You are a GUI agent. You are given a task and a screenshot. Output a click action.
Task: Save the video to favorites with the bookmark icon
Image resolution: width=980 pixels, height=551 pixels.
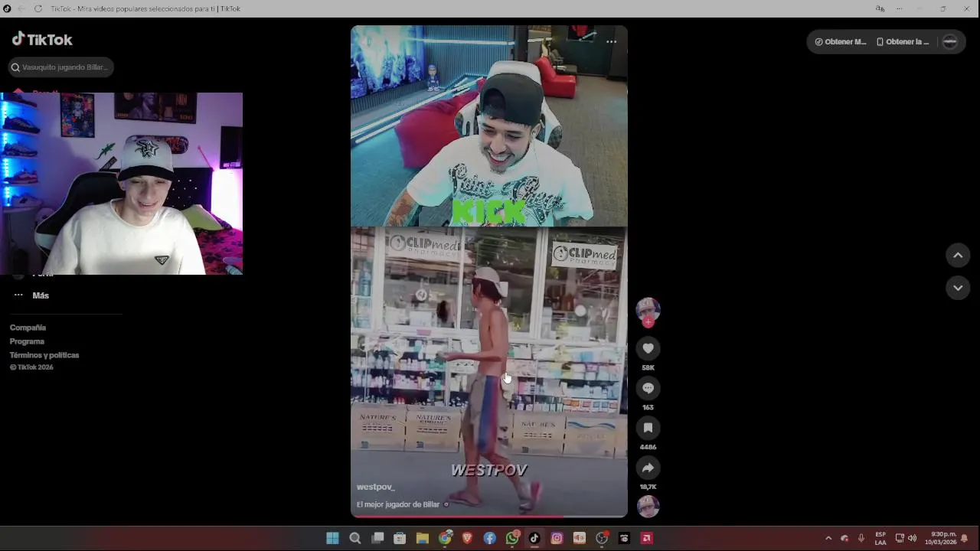tap(648, 428)
